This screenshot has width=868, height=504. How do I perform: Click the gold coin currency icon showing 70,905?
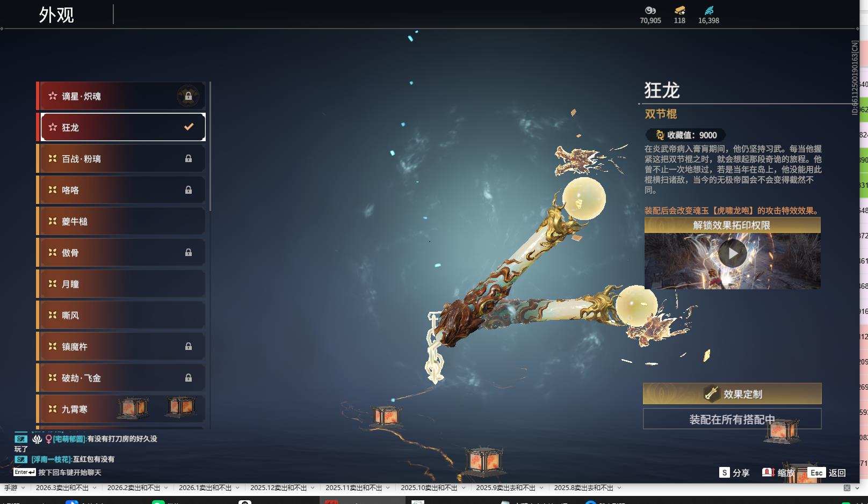(650, 11)
